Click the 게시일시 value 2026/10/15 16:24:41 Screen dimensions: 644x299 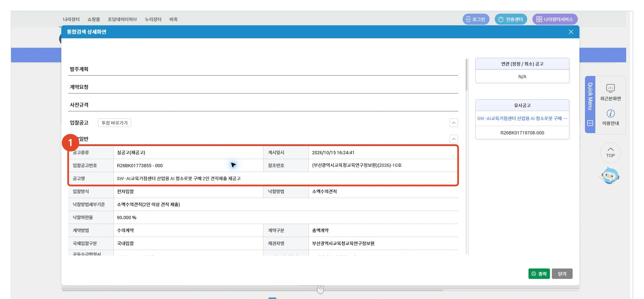[x=333, y=153]
